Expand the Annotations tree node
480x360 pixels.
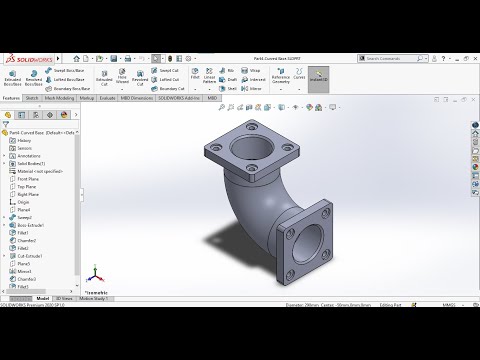pyautogui.click(x=4, y=156)
